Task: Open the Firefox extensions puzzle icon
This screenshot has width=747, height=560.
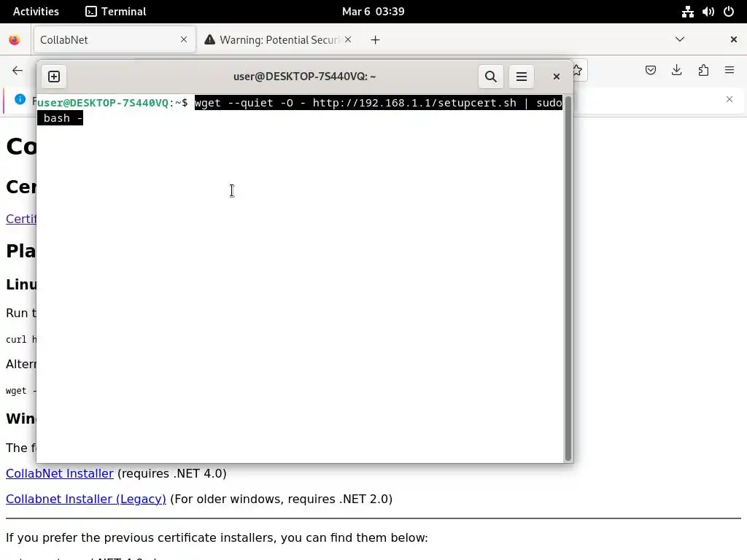Action: [703, 71]
